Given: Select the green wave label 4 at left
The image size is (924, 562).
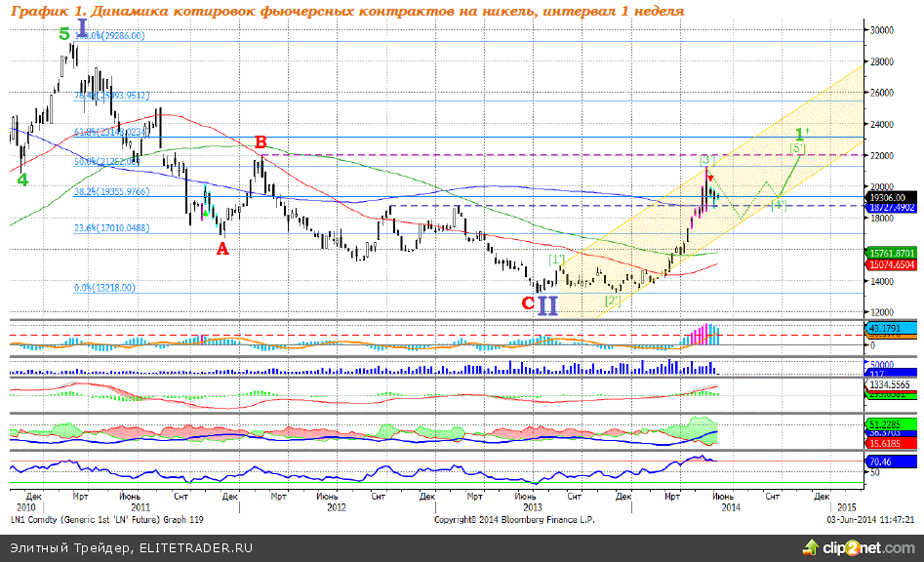Looking at the screenshot, I should tap(21, 181).
